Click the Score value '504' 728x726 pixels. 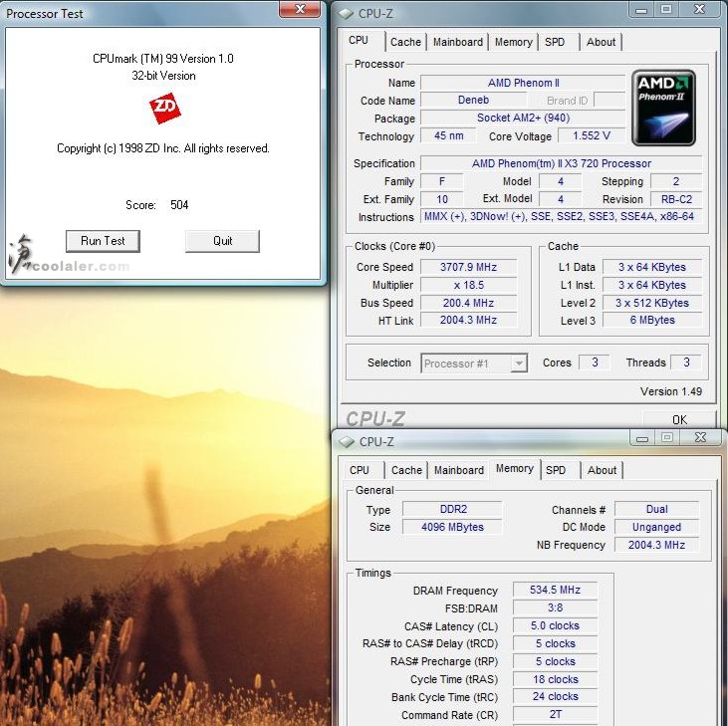179,205
